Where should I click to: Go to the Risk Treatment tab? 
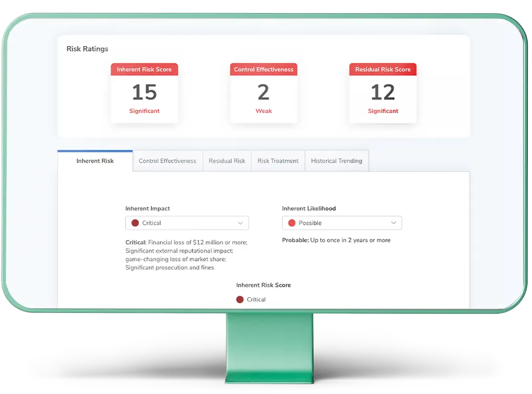pos(278,161)
